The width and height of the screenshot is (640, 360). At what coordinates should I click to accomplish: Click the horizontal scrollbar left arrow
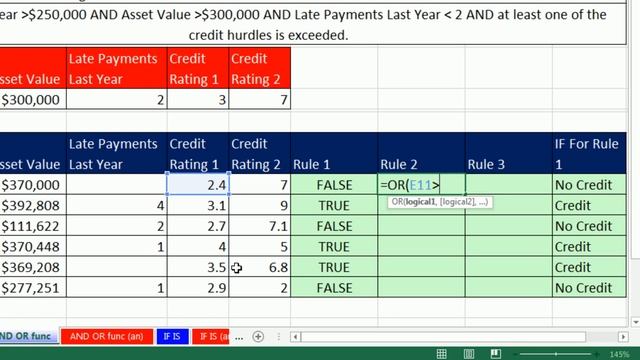(296, 337)
